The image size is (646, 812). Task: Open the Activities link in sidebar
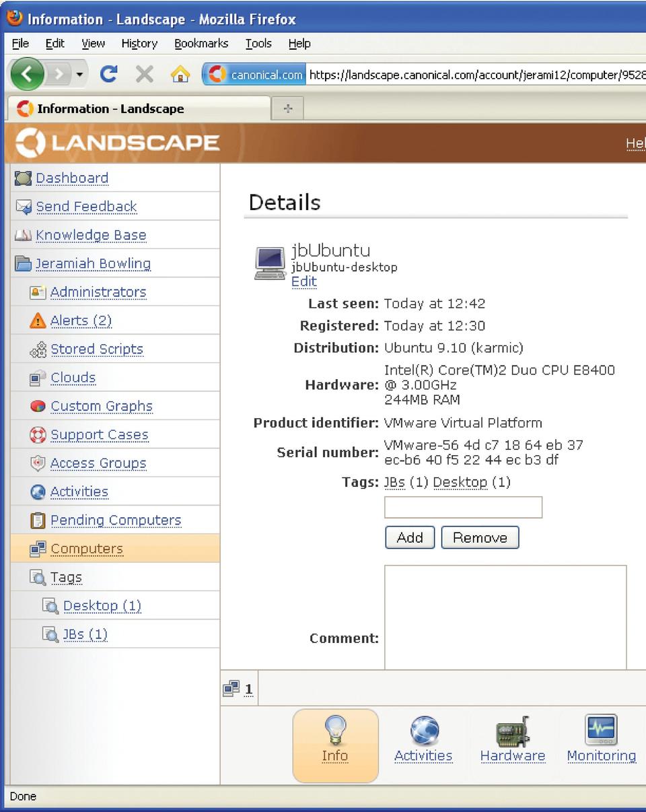click(x=79, y=492)
